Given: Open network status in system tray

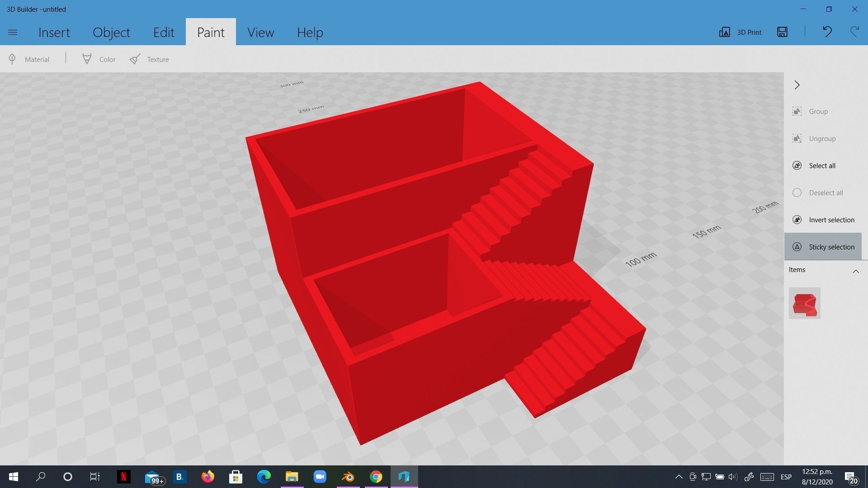Looking at the screenshot, I should click(x=706, y=477).
